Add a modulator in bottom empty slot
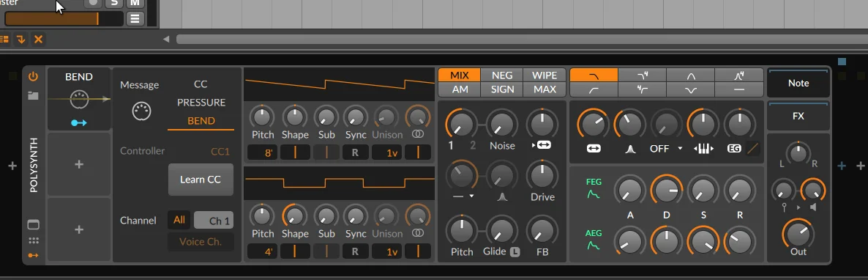This screenshot has height=280, width=868. point(79,229)
